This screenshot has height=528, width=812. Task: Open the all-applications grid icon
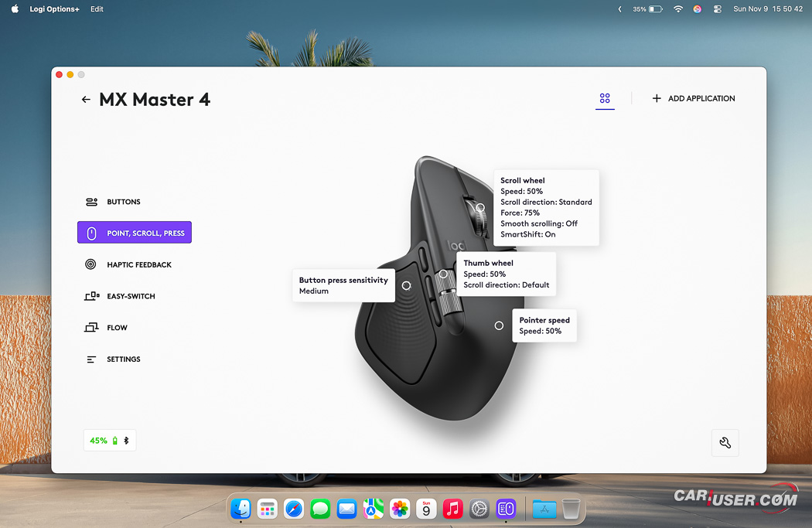pos(605,98)
